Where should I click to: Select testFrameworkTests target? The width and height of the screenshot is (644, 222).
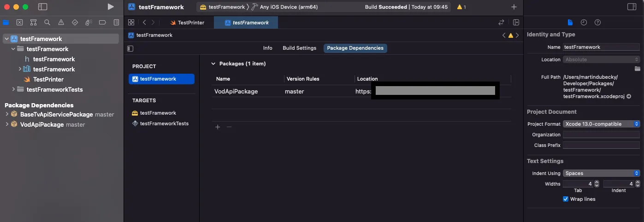pos(161,123)
